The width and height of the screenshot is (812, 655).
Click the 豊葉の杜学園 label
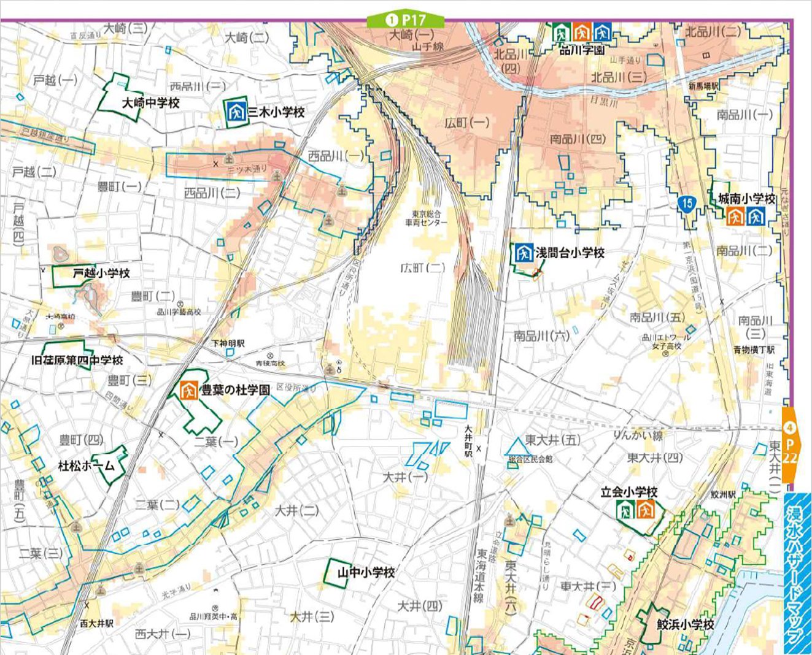pyautogui.click(x=234, y=389)
